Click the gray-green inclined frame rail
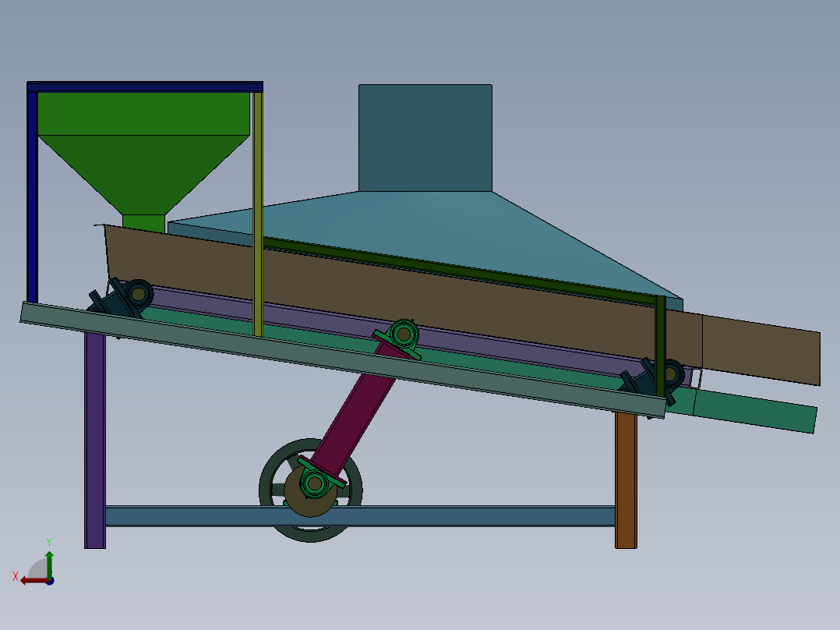Image resolution: width=840 pixels, height=630 pixels. point(343,359)
